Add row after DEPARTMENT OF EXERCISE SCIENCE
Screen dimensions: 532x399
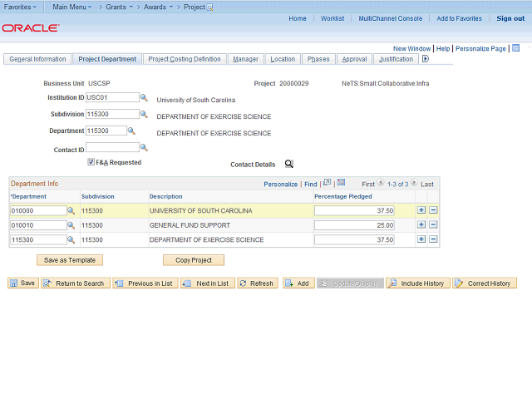tap(421, 239)
